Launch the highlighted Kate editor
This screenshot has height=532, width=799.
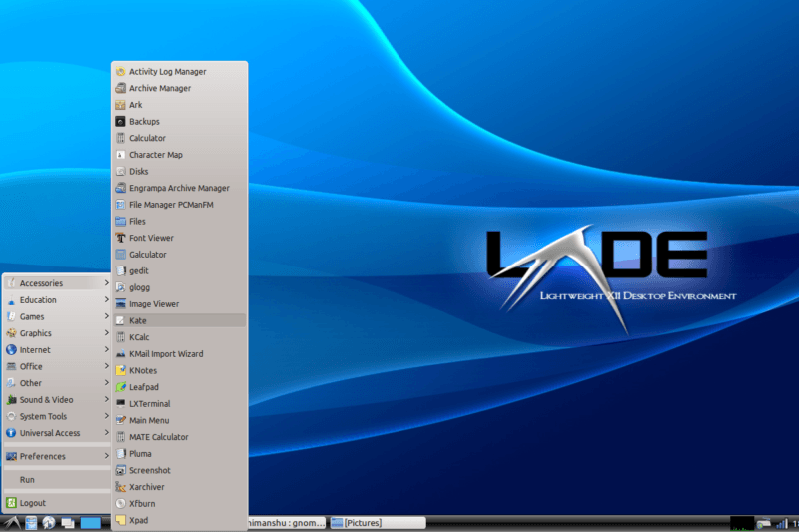click(179, 320)
